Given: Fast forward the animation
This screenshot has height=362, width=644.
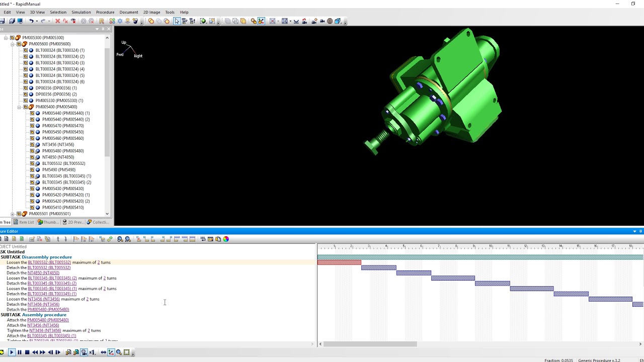Looking at the screenshot, I should (42, 352).
